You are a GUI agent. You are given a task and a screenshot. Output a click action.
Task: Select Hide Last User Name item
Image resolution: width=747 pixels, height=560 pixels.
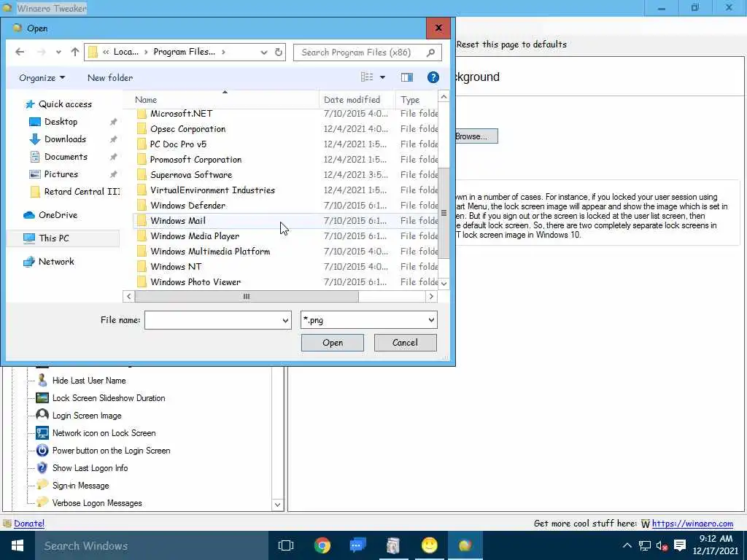(x=89, y=381)
